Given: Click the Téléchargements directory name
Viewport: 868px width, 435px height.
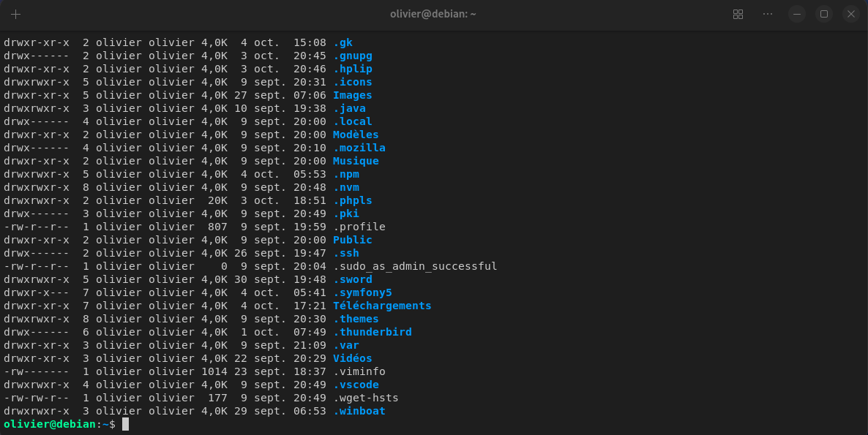Looking at the screenshot, I should 382,306.
